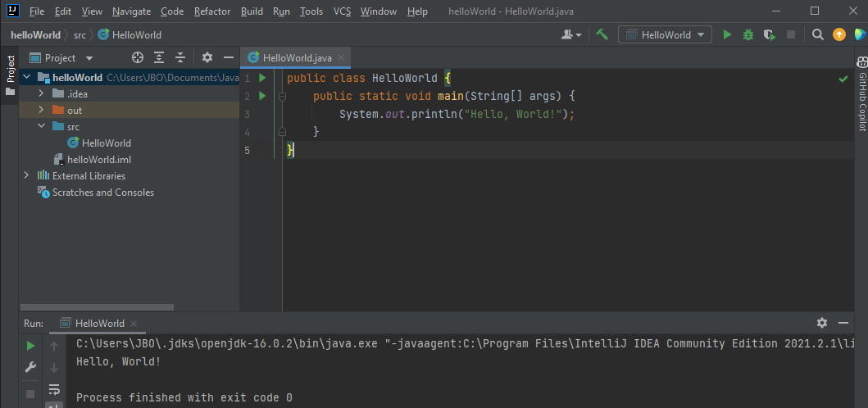
Task: Click the Build Project hammer icon
Action: coord(602,34)
